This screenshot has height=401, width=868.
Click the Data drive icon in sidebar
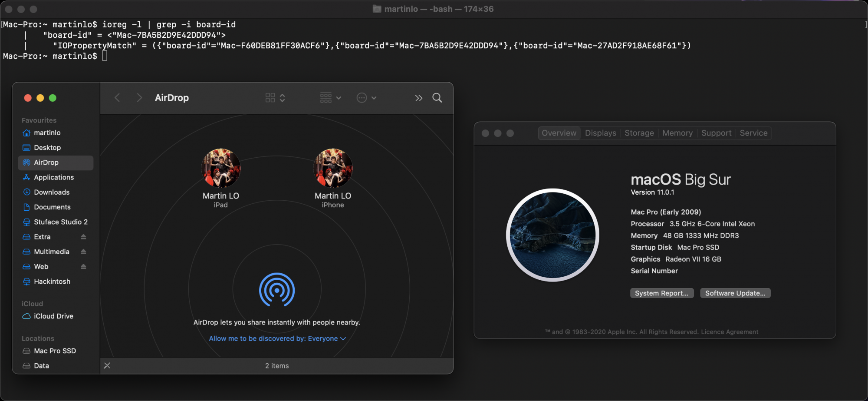click(x=26, y=366)
